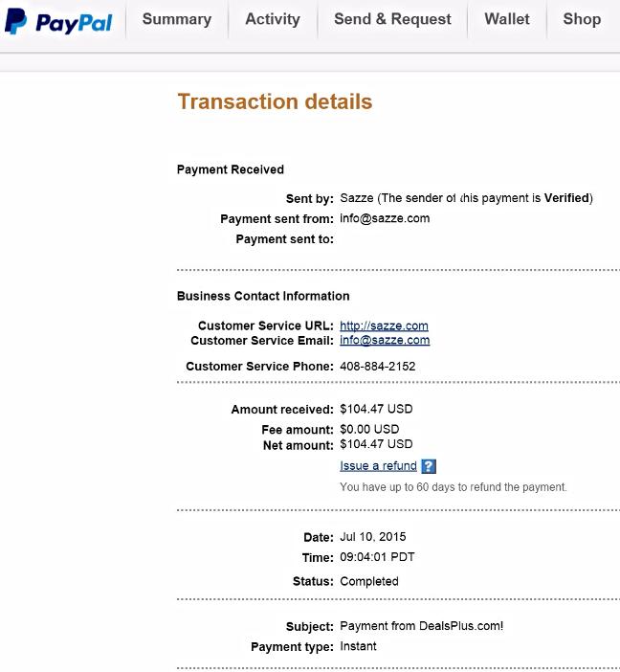Open the refund help question mark icon
Viewport: 620px width, 672px height.
coord(429,466)
